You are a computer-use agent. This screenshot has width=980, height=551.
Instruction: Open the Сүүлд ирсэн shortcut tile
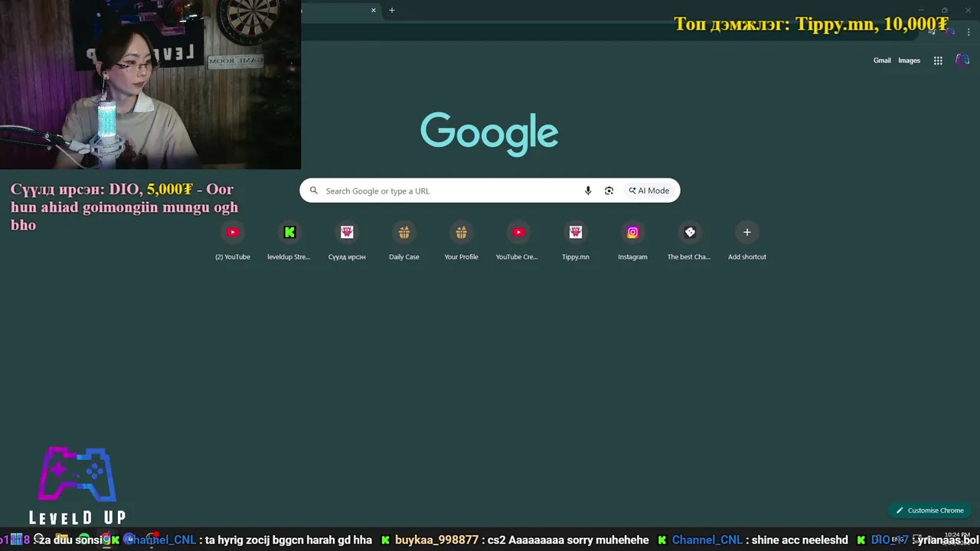347,240
